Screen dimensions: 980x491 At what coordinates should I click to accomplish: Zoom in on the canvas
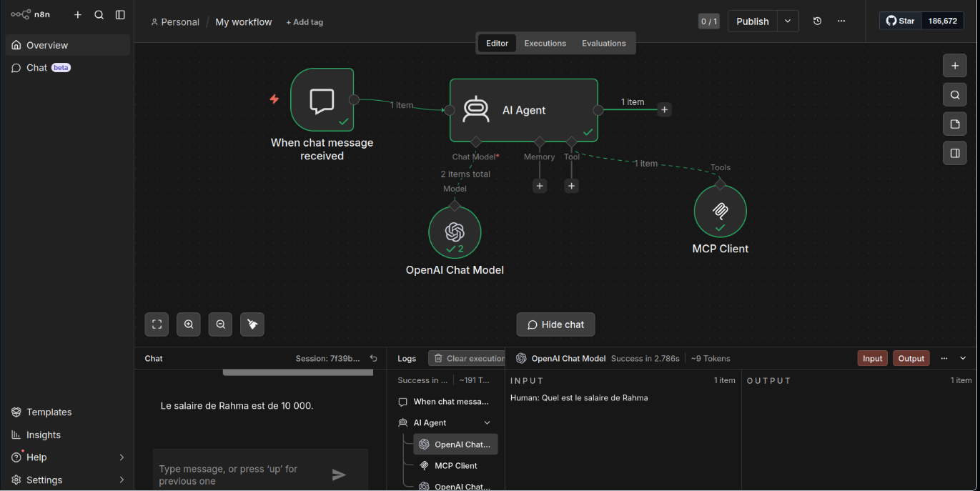189,324
